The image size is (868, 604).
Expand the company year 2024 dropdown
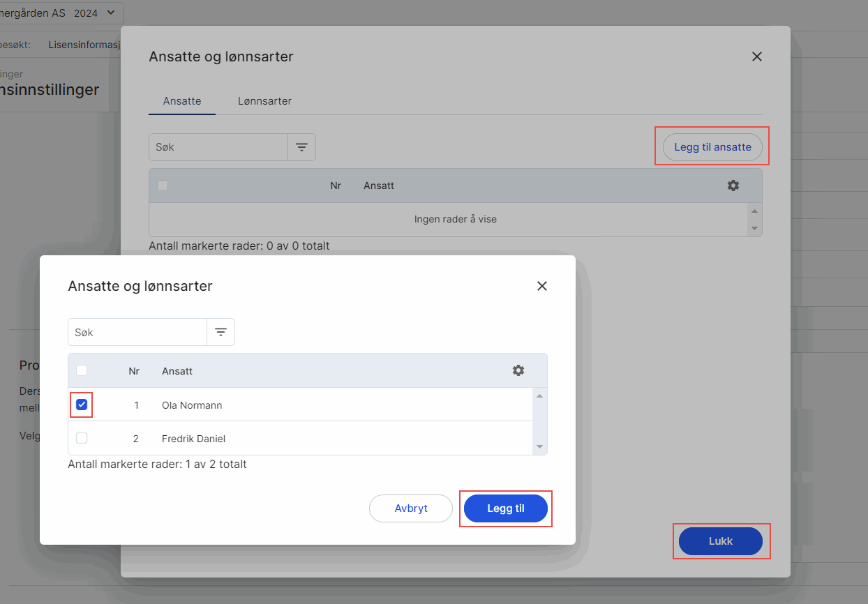110,13
